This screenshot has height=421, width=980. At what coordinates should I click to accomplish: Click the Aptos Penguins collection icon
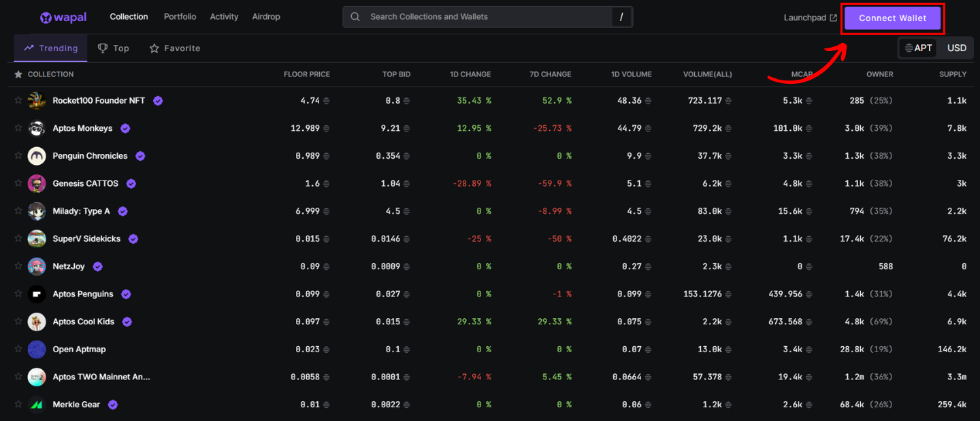[37, 294]
